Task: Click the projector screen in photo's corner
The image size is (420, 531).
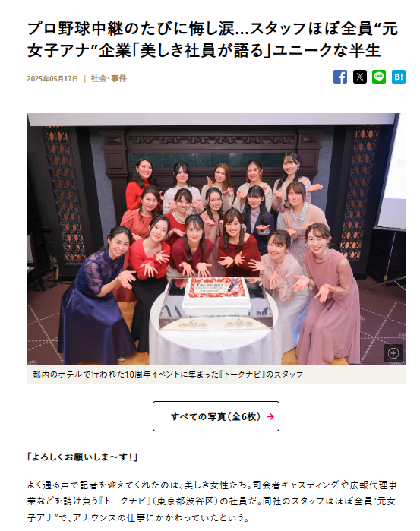Action: [x=393, y=172]
